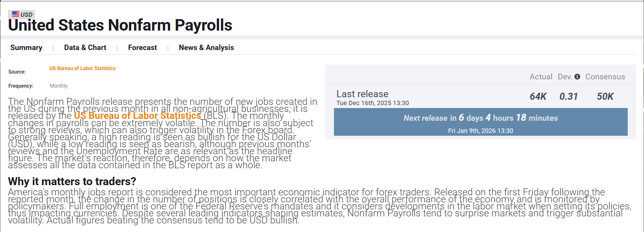This screenshot has height=232, width=644.
Task: Click the Last release label
Action: (x=363, y=94)
